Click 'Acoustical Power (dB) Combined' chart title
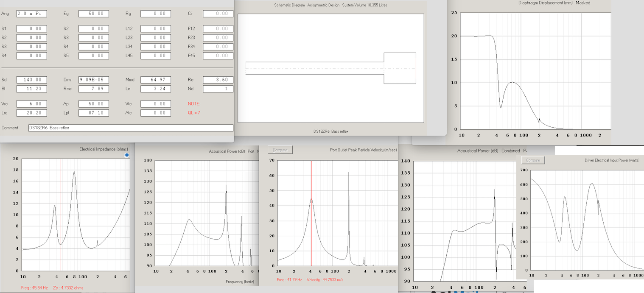Viewport: 644px width, 293px height. [489, 151]
